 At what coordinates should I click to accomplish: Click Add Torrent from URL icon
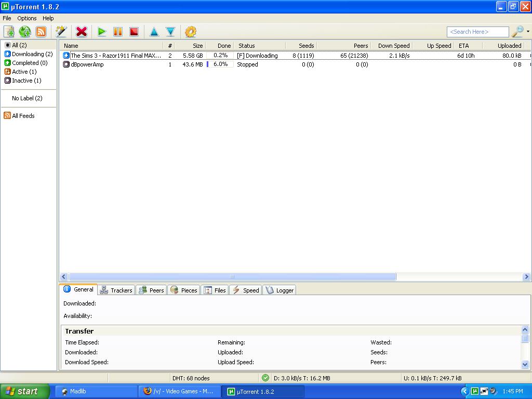coord(25,32)
